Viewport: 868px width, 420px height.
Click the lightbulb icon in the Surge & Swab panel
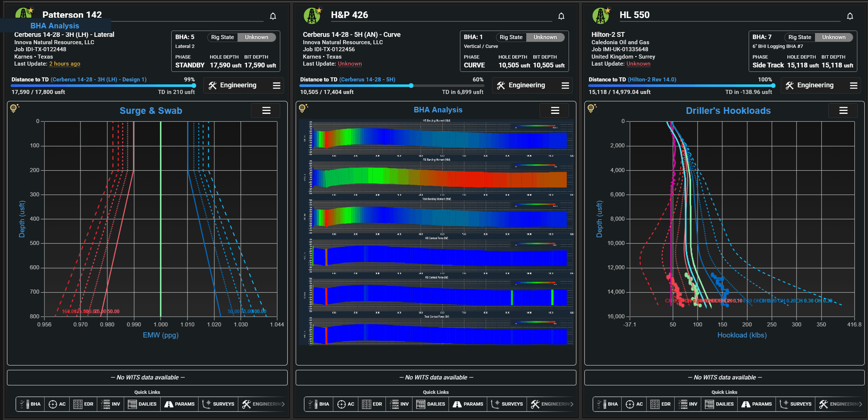tap(14, 108)
